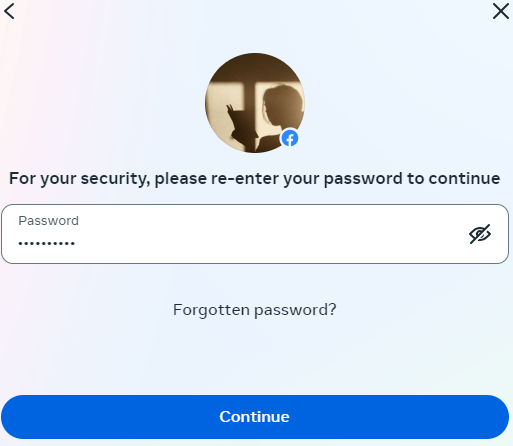
Task: Tap the silhouette avatar image
Action: (x=255, y=103)
